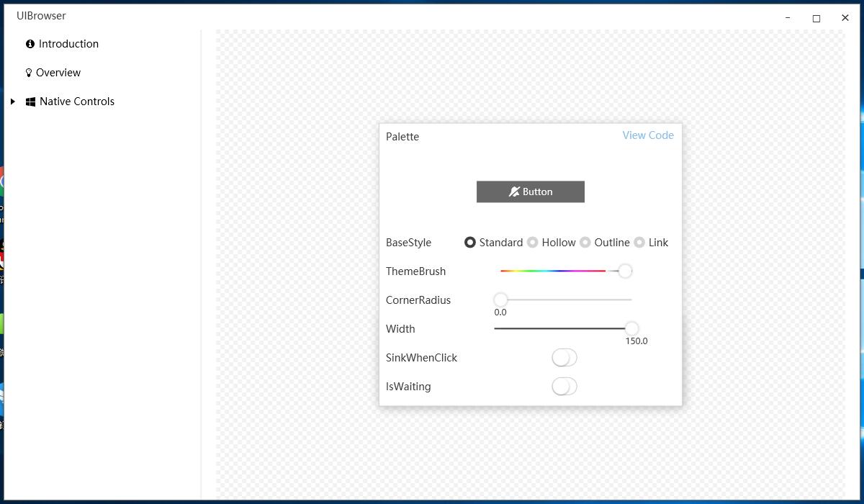864x504 pixels.
Task: Click the BaseStyle label
Action: pos(408,243)
